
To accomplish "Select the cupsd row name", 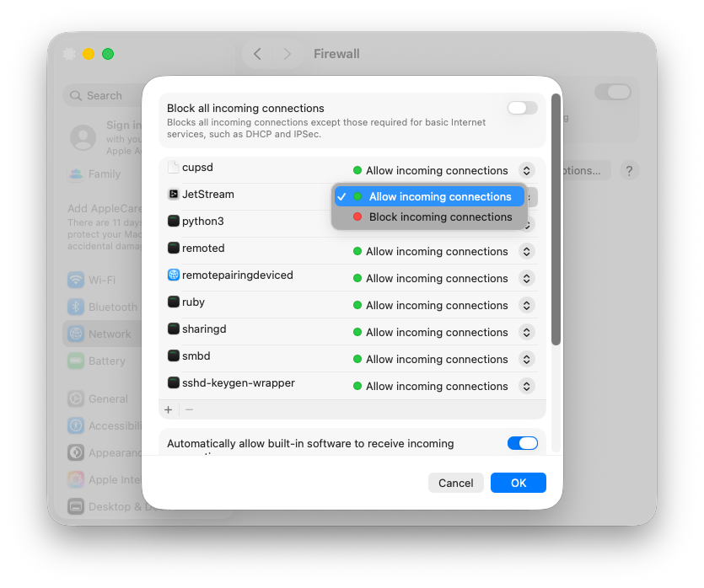I will point(197,168).
